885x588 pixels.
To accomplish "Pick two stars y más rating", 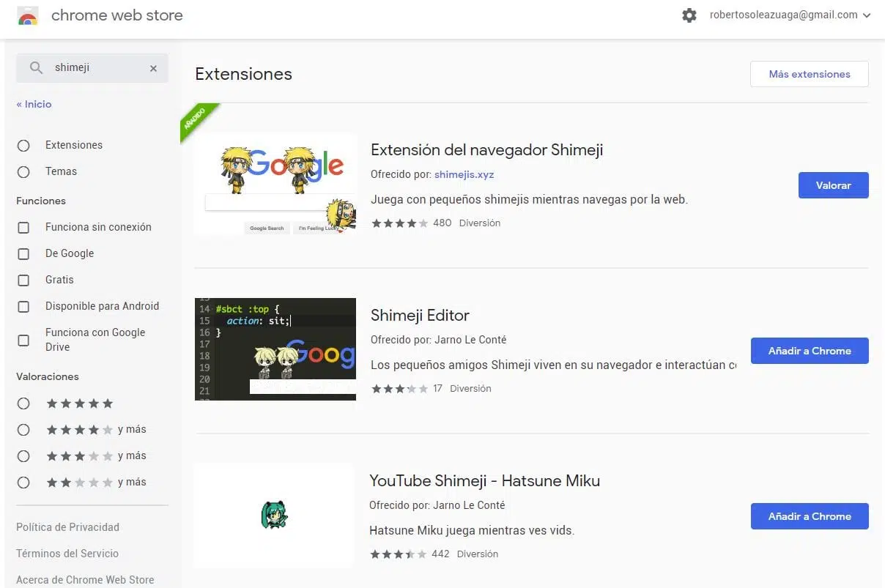I will point(23,482).
